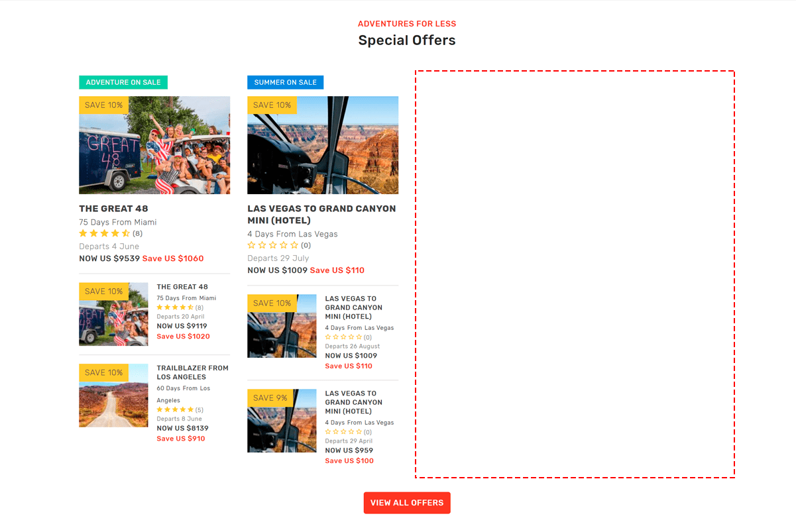796x532 pixels.
Task: Click five-star rating of Trailblazer trip
Action: pyautogui.click(x=175, y=409)
